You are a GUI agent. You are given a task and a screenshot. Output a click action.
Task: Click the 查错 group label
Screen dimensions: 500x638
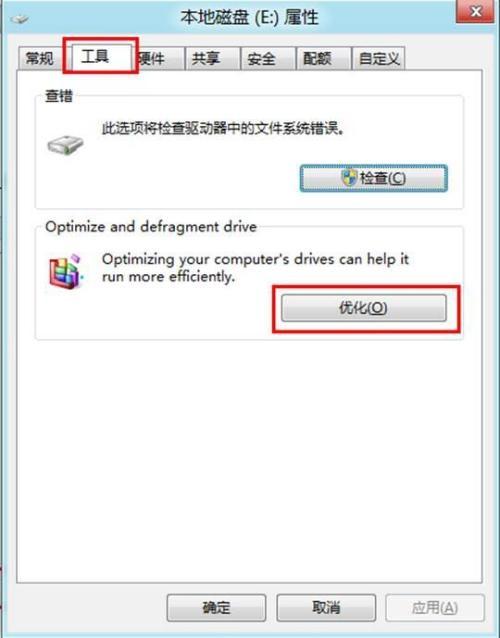(x=59, y=96)
